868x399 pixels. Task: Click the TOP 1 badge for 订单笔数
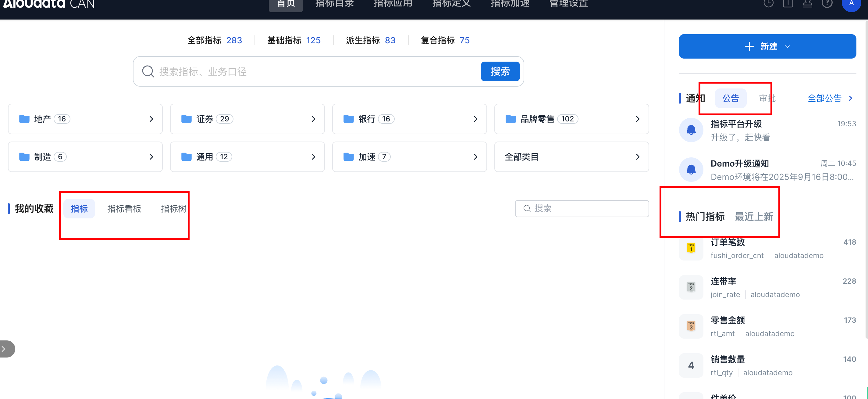pos(691,248)
